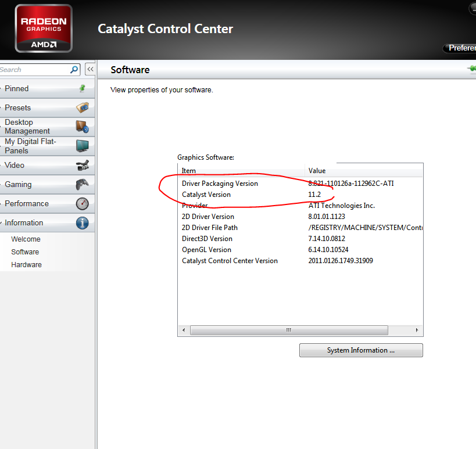Screen dimensions: 476x449
Task: Select the Catalyst Control Center Version row
Action: (x=300, y=261)
